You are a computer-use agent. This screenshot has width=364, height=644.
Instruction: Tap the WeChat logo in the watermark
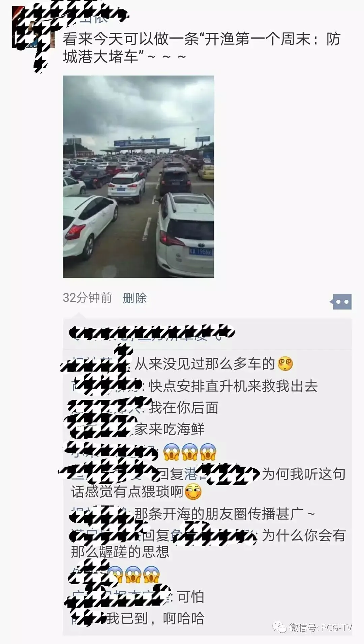280,627
